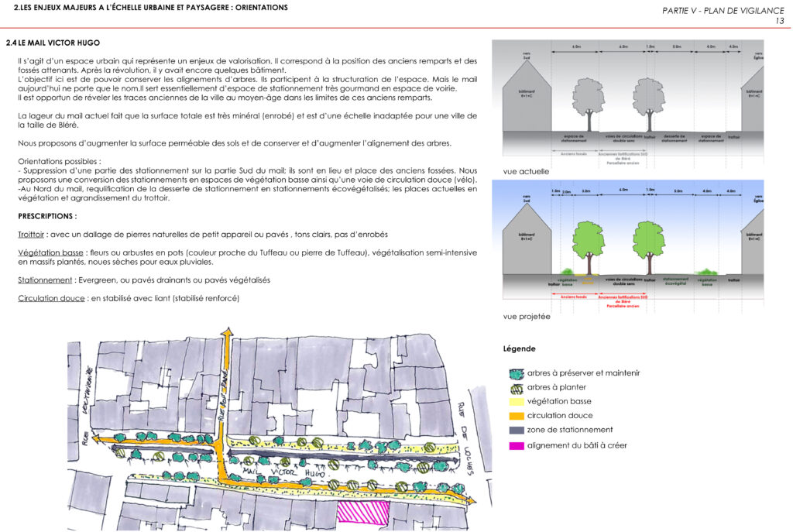
Task: Click the orange arrowhead at top of map
Action: pos(228,334)
